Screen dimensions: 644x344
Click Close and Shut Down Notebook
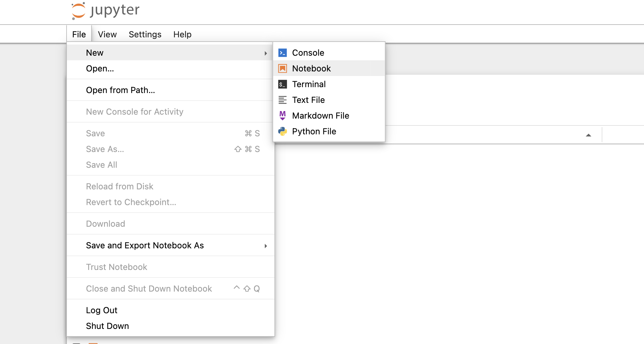pyautogui.click(x=171, y=289)
